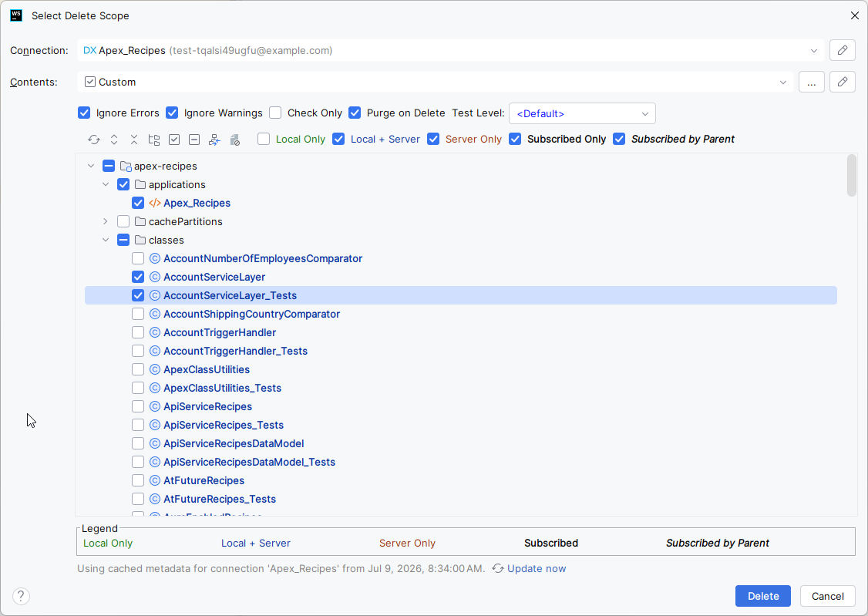The width and height of the screenshot is (868, 616).
Task: Close the Select Delete Scope dialog
Action: coord(854,15)
